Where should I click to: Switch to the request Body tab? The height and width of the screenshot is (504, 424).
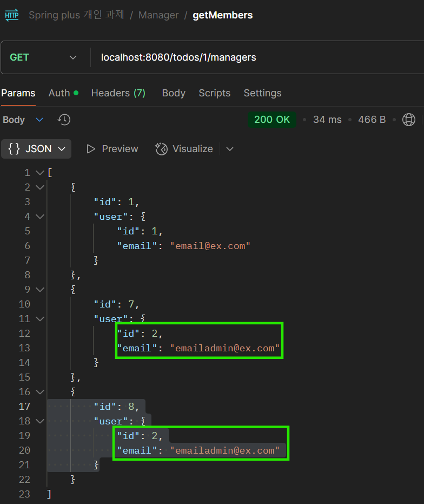[x=174, y=93]
